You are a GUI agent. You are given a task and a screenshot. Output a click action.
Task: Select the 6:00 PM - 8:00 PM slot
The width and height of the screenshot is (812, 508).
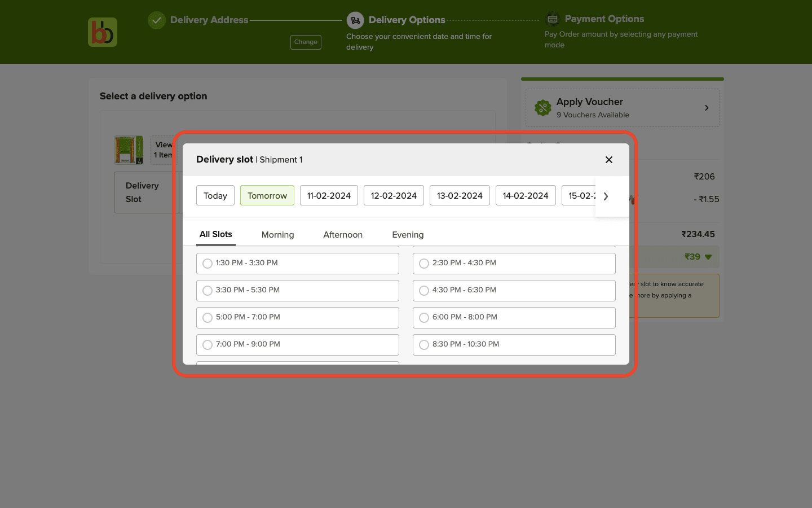click(514, 318)
